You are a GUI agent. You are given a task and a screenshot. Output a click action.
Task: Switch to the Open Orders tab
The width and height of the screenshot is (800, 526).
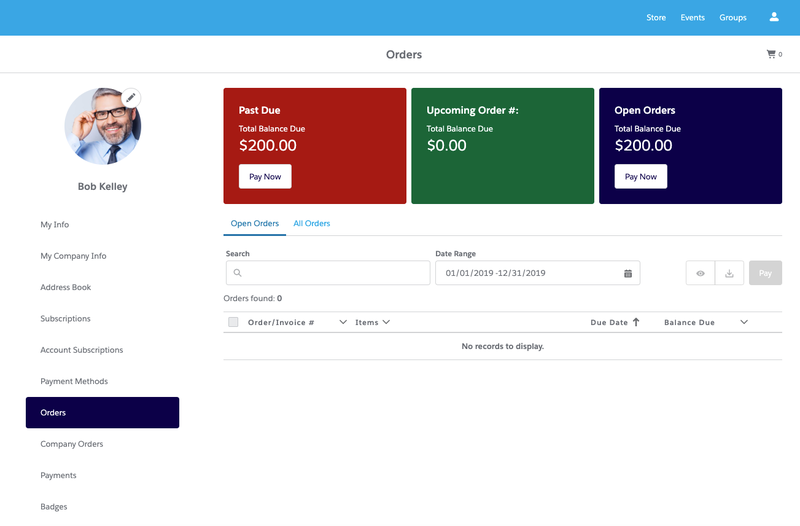coord(255,223)
